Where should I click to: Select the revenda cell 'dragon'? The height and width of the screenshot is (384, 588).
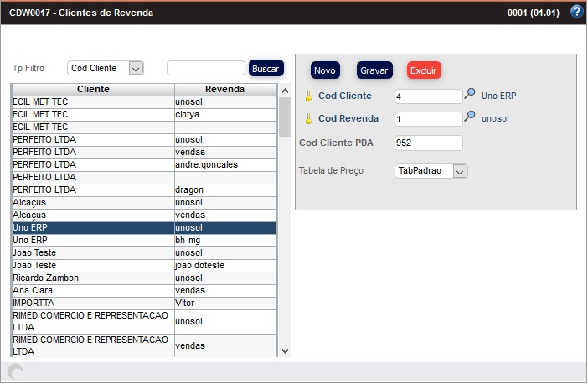click(225, 190)
